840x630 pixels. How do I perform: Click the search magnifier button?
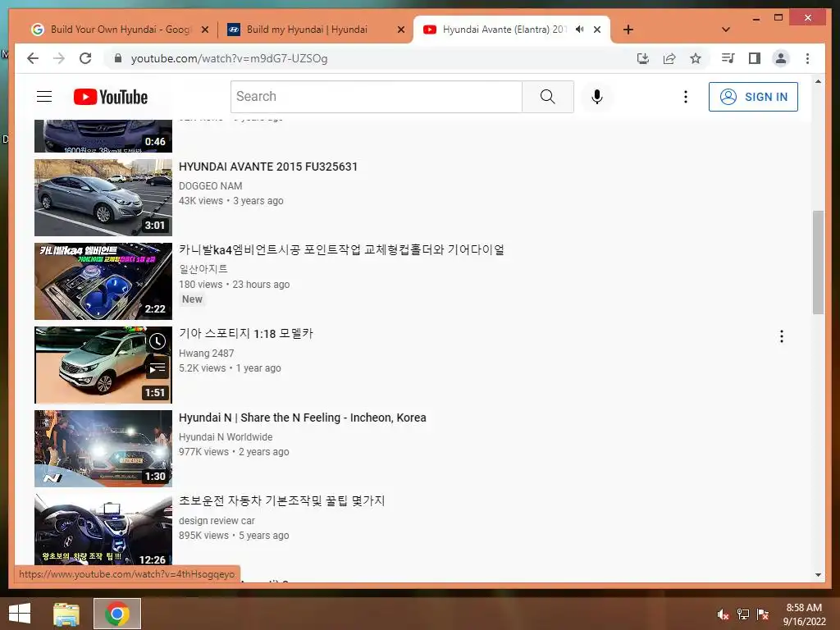547,97
